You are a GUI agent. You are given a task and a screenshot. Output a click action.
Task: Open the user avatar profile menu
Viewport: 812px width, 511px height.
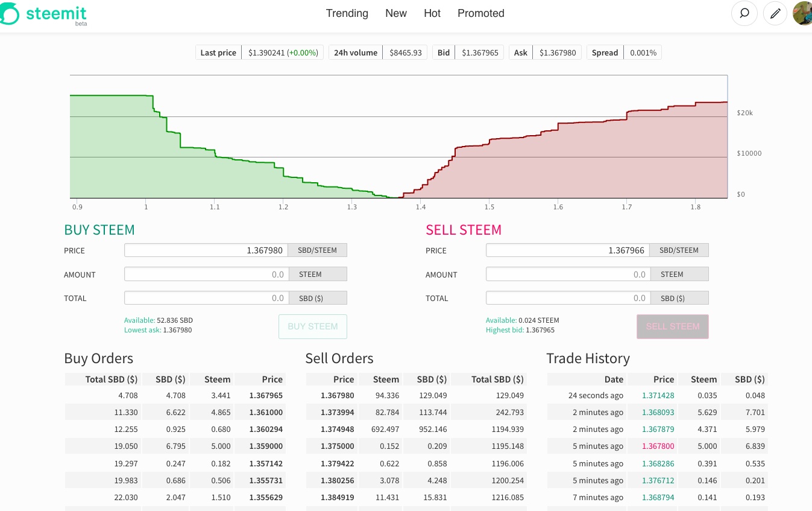coord(802,13)
